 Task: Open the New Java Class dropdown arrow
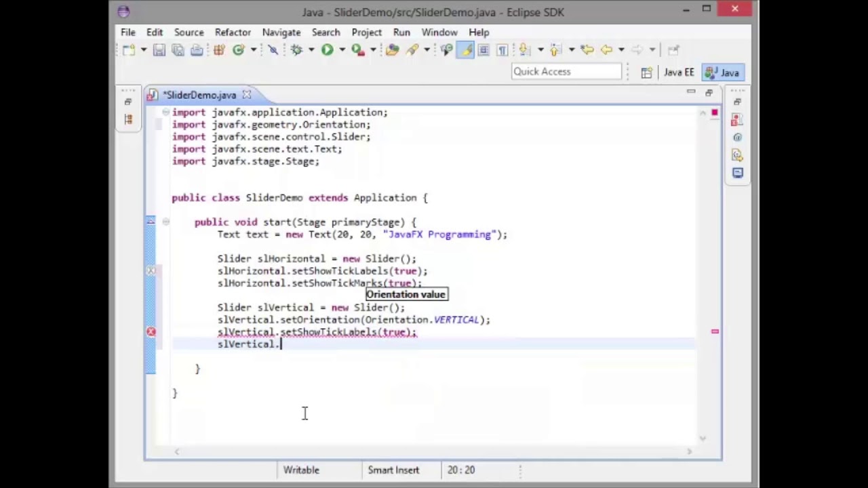coord(253,49)
